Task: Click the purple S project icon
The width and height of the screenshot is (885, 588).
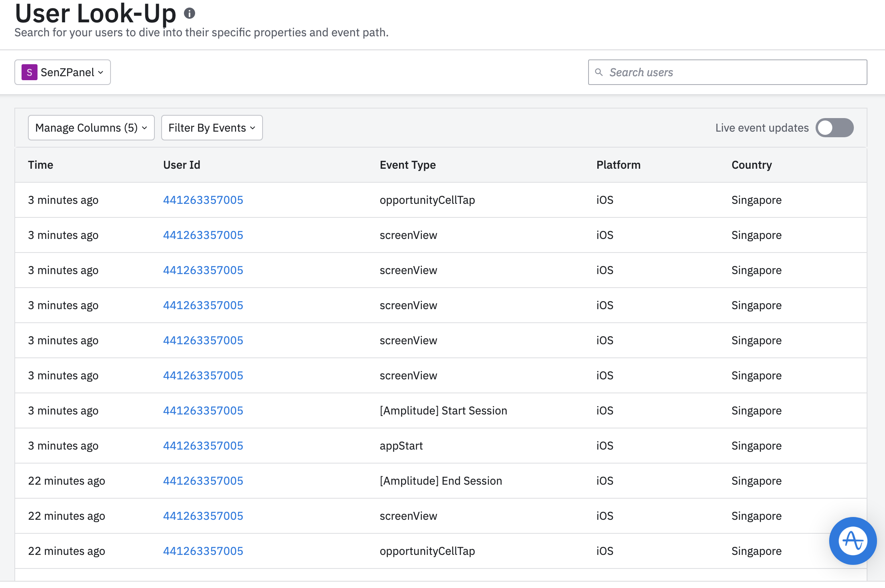Action: [x=30, y=72]
